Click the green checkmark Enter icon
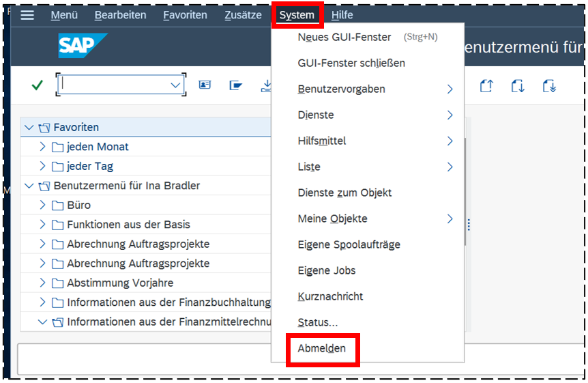This screenshot has width=588, height=383. point(37,85)
